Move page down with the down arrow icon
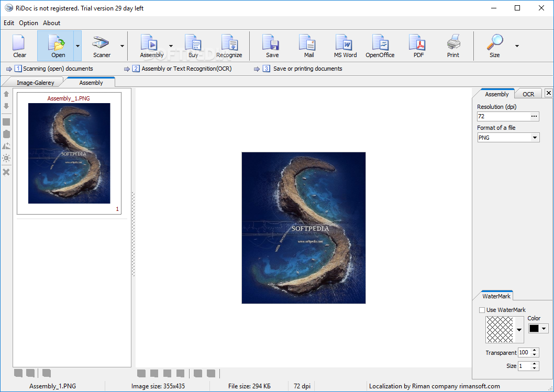The height and width of the screenshot is (392, 554). 6,106
